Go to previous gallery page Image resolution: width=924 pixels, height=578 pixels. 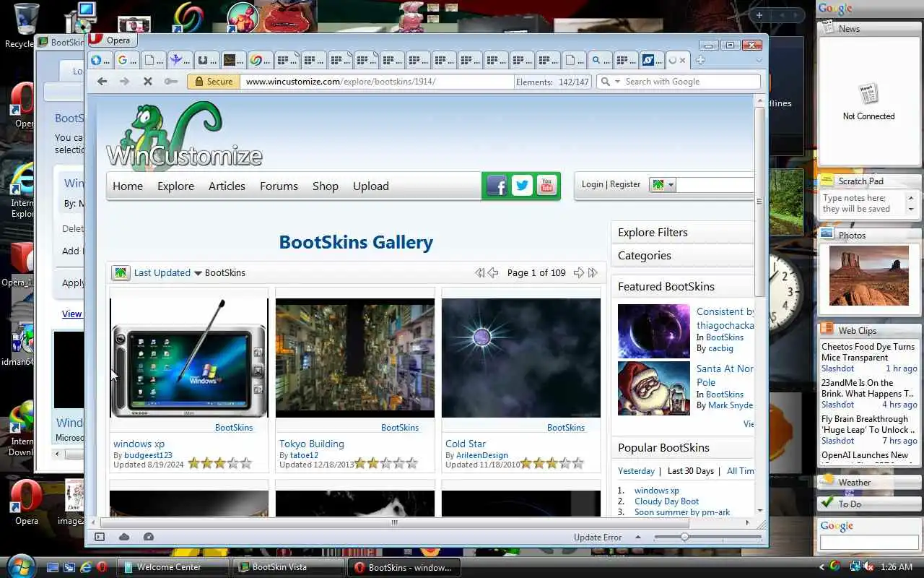coord(493,272)
